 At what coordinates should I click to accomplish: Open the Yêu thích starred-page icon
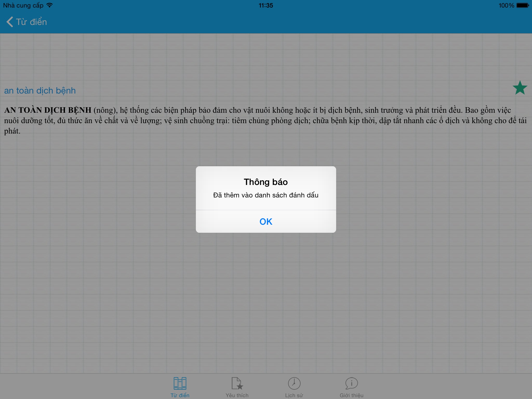pyautogui.click(x=237, y=383)
